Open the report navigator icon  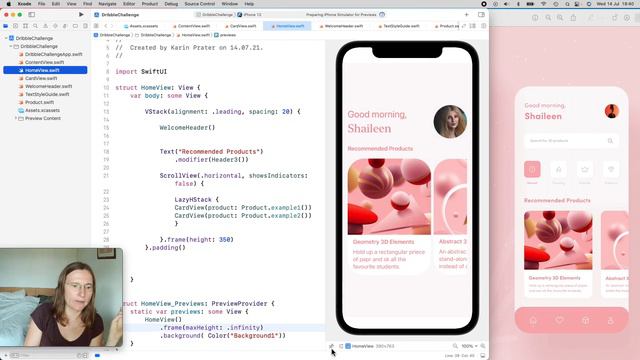pyautogui.click(x=85, y=26)
